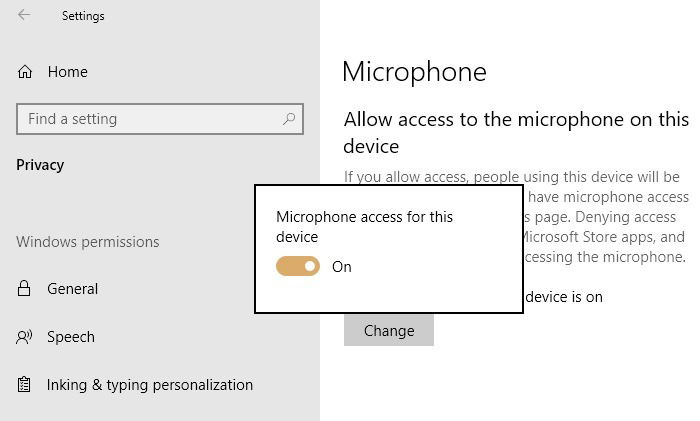Click the magnifier icon in search box
700x421 pixels.
tap(289, 119)
